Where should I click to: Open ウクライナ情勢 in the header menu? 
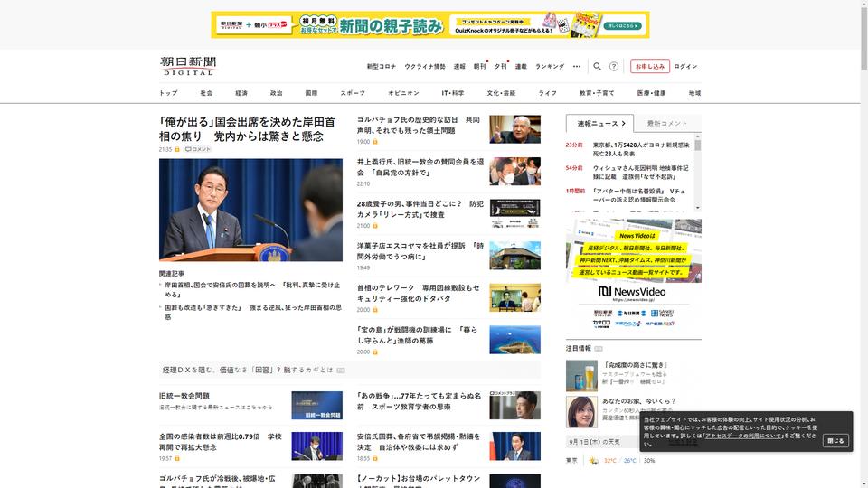[x=425, y=66]
